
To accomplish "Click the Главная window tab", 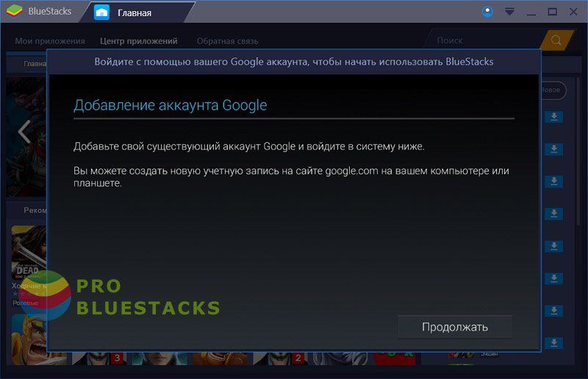I will (x=135, y=13).
